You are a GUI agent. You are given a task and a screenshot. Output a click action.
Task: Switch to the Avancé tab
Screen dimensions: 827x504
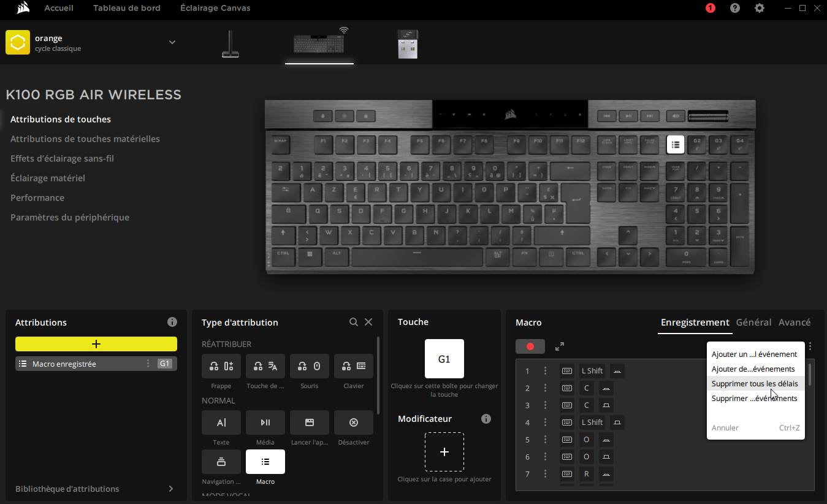click(x=795, y=322)
